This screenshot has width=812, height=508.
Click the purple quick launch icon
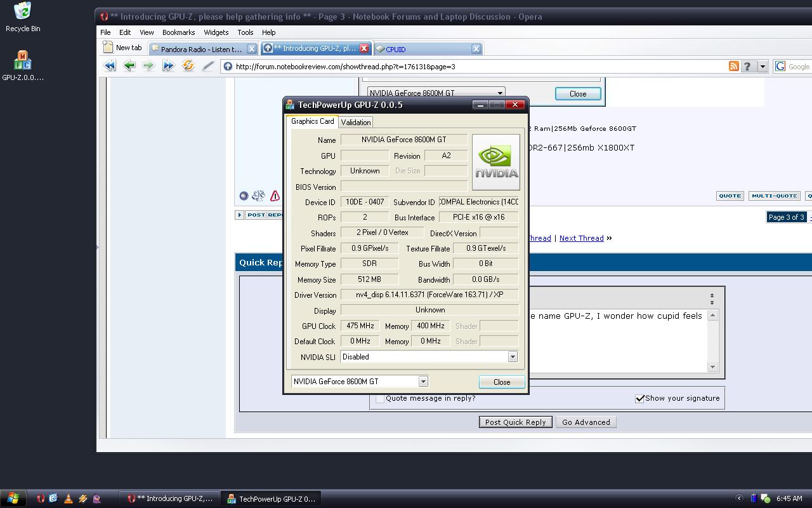click(x=96, y=498)
